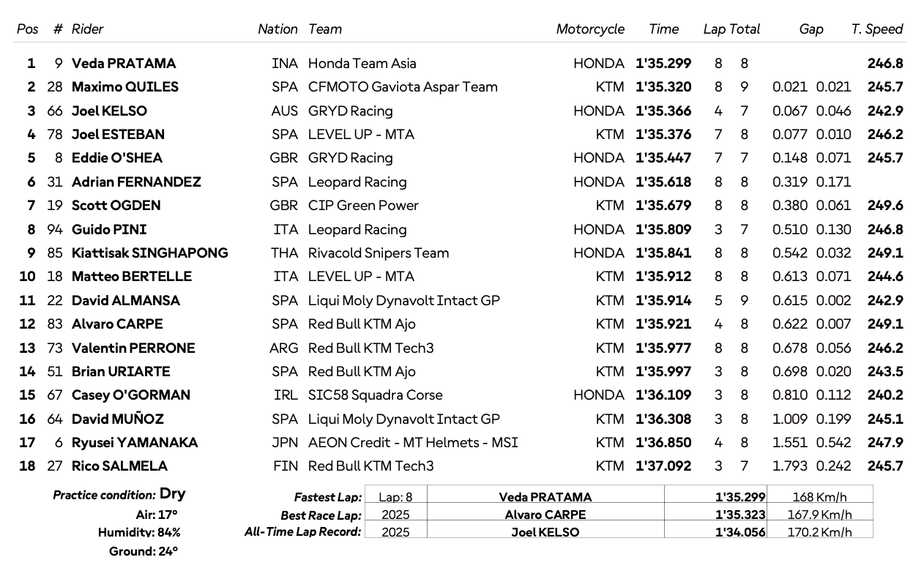Select Best Race Lap rider Alvaro CARPE
This screenshot has width=924, height=568.
tap(545, 515)
